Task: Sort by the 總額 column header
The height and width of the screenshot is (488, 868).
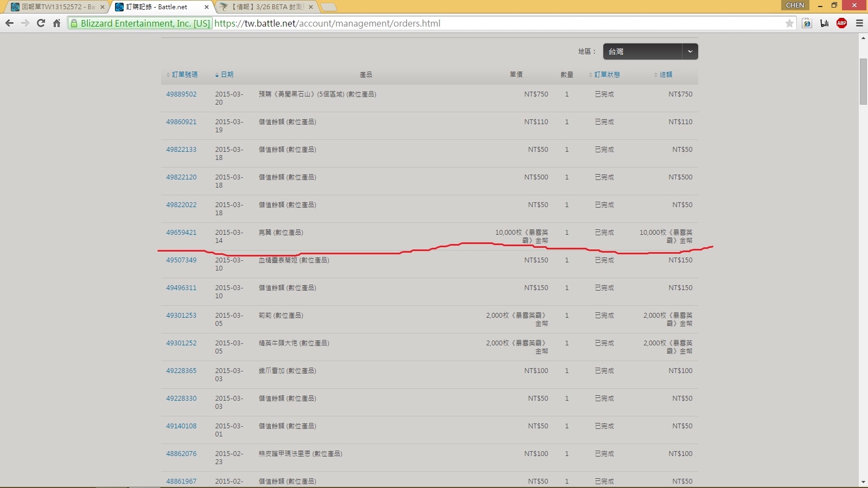Action: (663, 75)
